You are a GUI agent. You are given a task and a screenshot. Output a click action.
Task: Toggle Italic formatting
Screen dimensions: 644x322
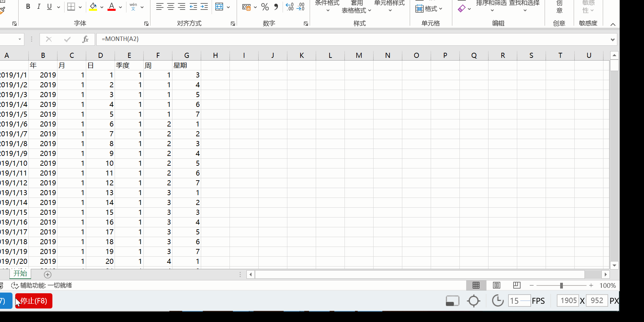pyautogui.click(x=39, y=7)
